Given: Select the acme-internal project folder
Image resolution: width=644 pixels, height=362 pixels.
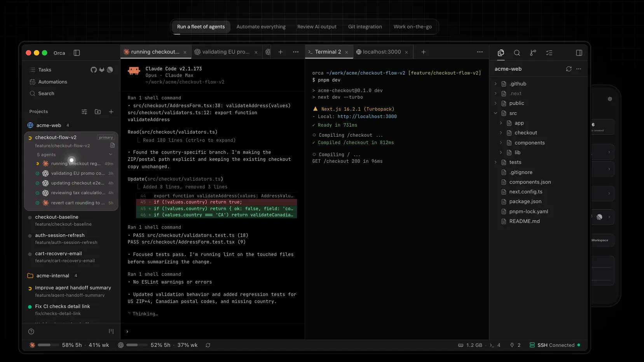Looking at the screenshot, I should (x=71, y=276).
